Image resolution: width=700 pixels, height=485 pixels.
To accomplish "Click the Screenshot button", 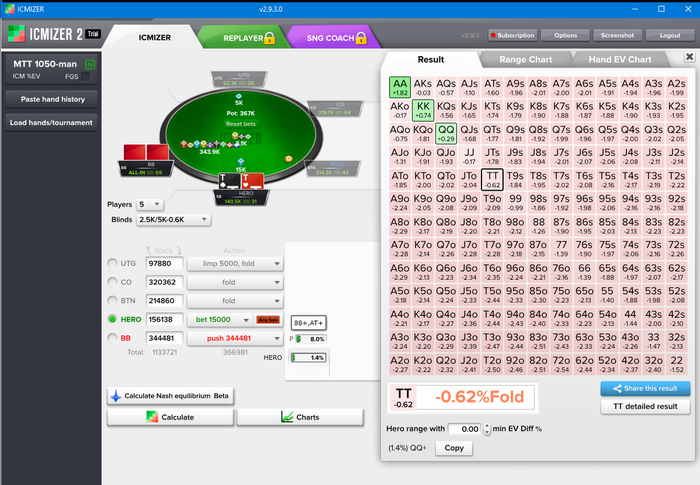I will coord(617,35).
